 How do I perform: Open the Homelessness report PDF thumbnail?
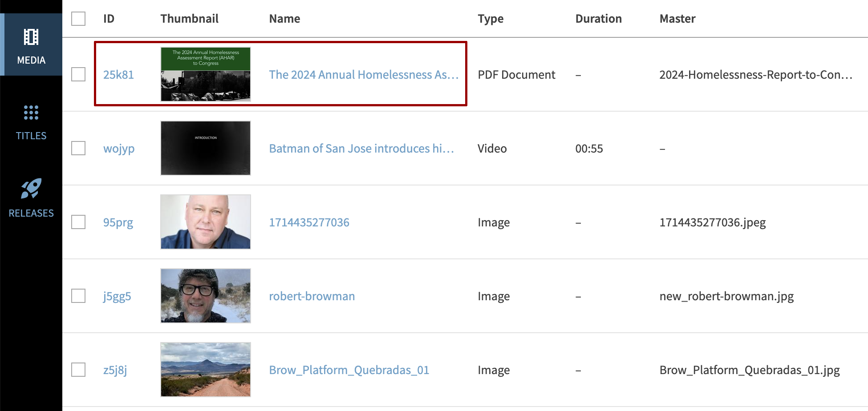click(x=205, y=74)
